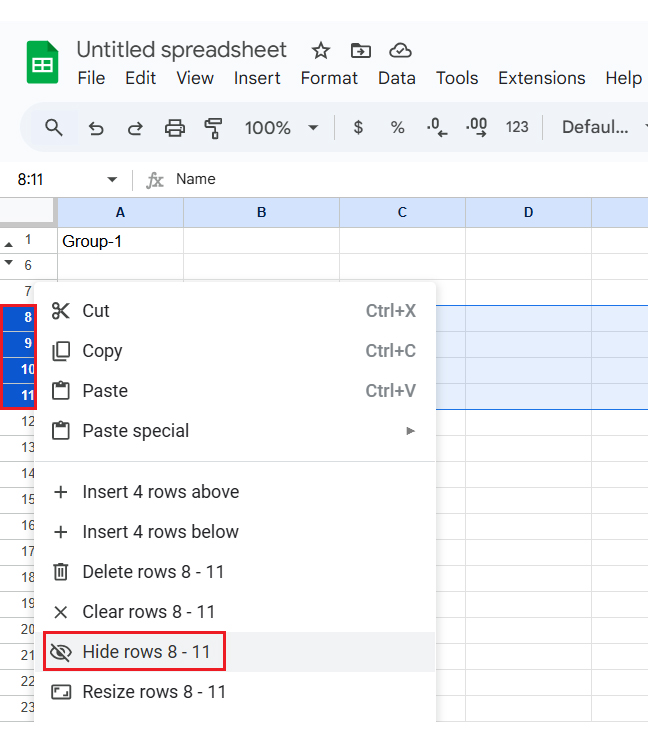Image resolution: width=648 pixels, height=743 pixels.
Task: Click the Resize rows icon
Action: click(61, 692)
